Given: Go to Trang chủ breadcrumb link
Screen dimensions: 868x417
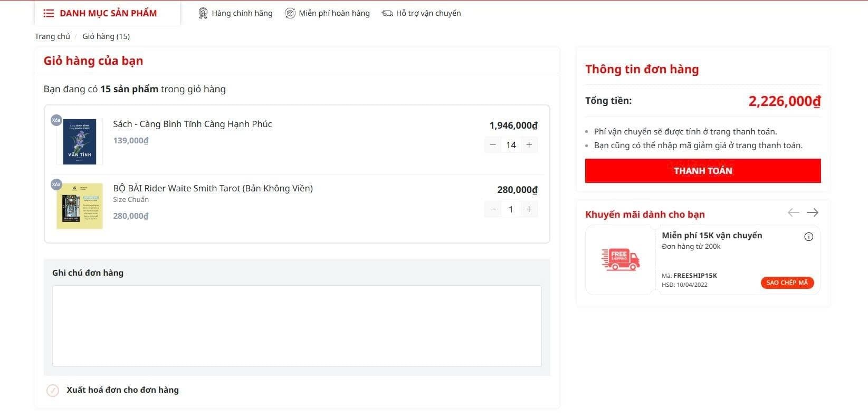Looking at the screenshot, I should [x=52, y=36].
